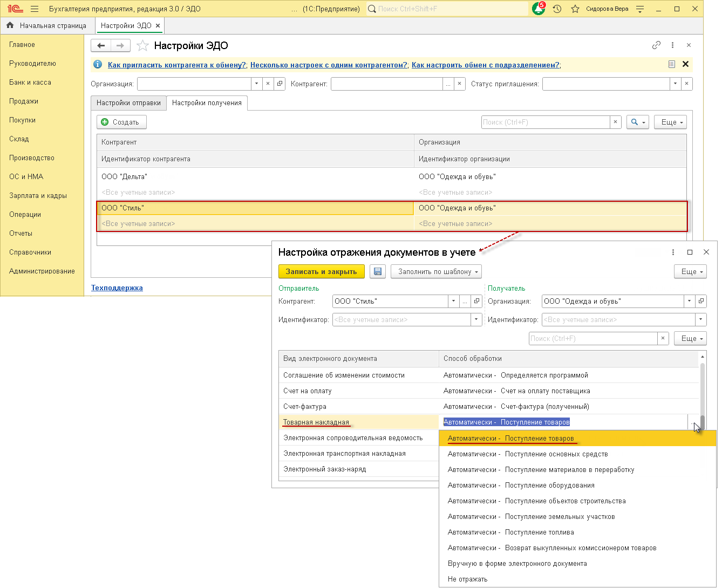The height and width of the screenshot is (588, 722).
Task: Open the 1C main menu hamburger icon
Action: 35,9
